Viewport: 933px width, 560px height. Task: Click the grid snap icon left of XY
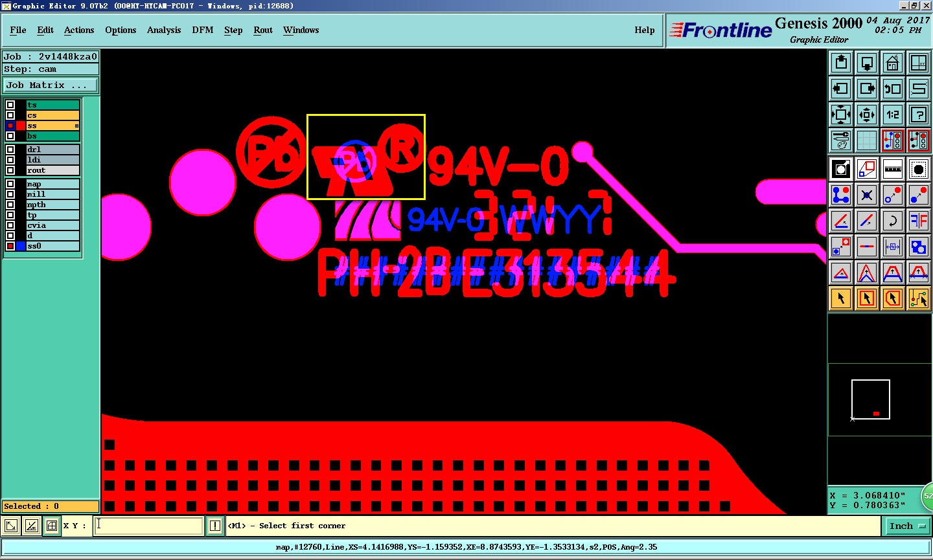52,526
